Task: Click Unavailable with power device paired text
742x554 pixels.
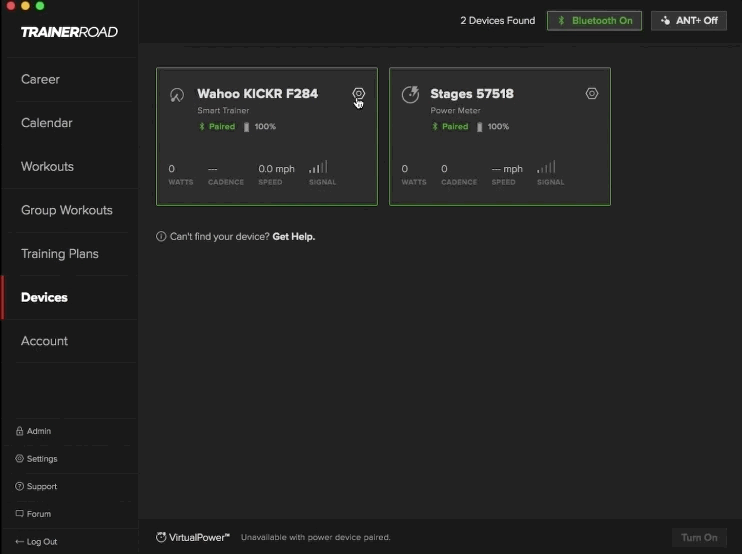Action: [316, 537]
